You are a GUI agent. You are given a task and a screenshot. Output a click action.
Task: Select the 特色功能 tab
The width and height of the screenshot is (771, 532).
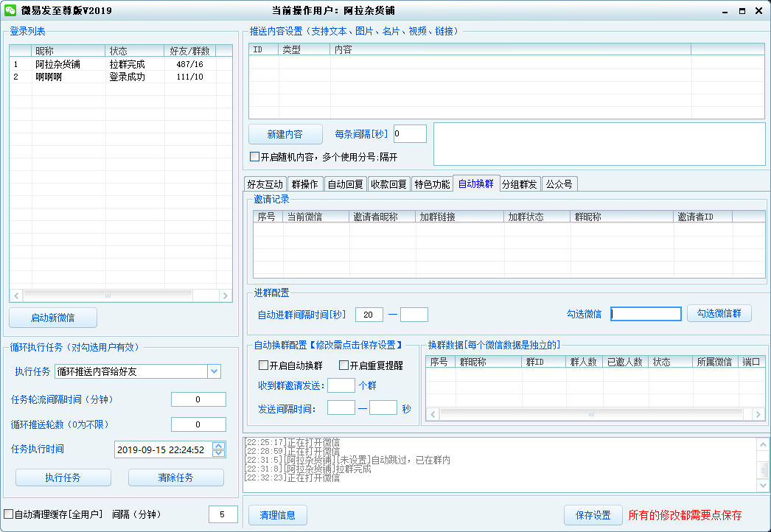tap(432, 184)
